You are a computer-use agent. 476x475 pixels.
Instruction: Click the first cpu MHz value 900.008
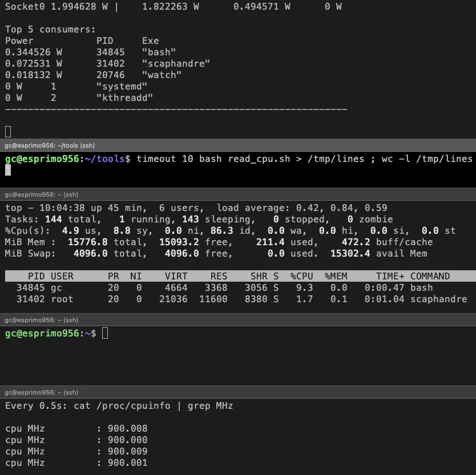[x=127, y=428]
